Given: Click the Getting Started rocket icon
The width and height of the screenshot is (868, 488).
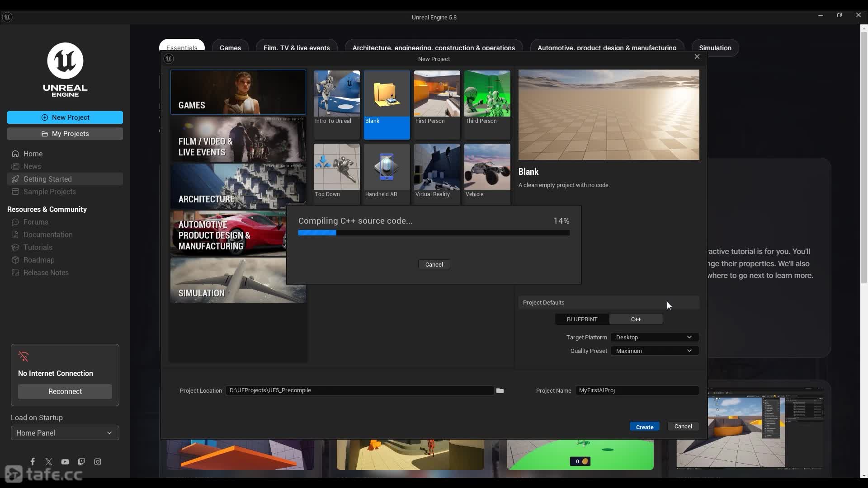Looking at the screenshot, I should pyautogui.click(x=15, y=179).
